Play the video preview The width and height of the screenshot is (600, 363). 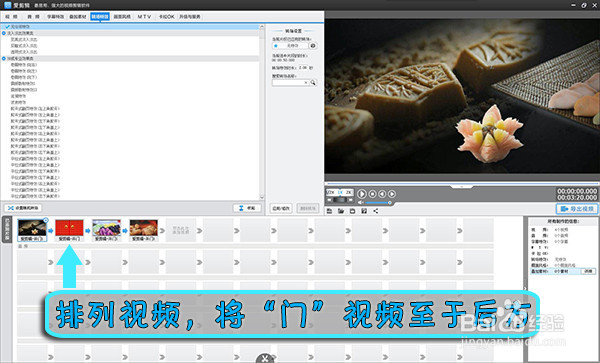pyautogui.click(x=362, y=194)
